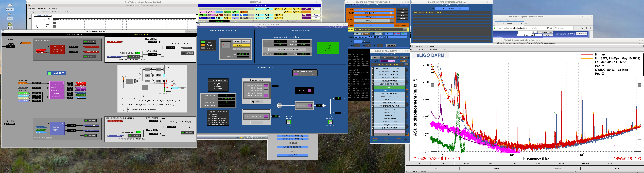Open the LOG INFO level dropdown
The height and width of the screenshot is (173, 644).
379,34
